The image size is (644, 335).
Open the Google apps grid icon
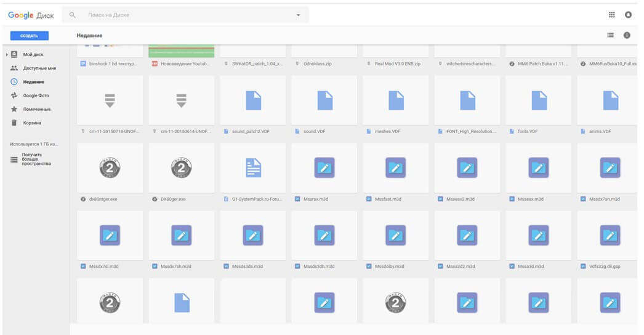(x=611, y=15)
